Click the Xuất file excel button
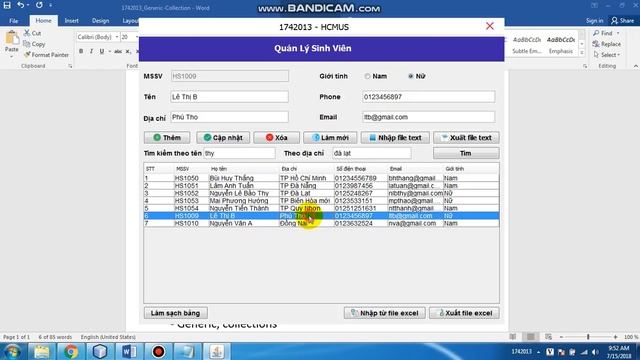 click(x=464, y=313)
